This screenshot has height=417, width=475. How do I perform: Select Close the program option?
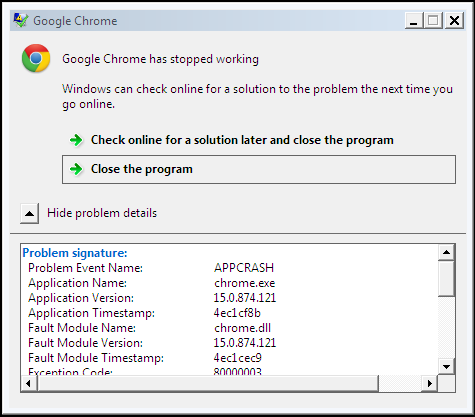click(x=259, y=169)
